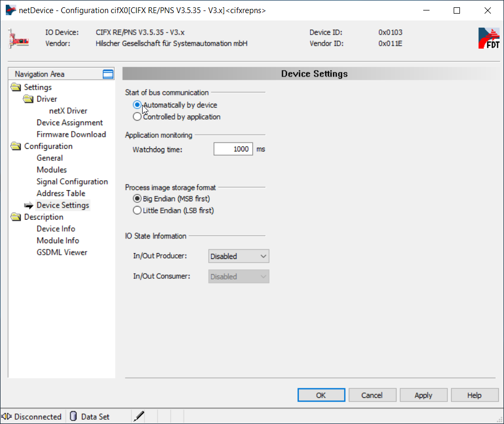The height and width of the screenshot is (424, 504).
Task: Click the Settings folder icon
Action: (x=16, y=88)
